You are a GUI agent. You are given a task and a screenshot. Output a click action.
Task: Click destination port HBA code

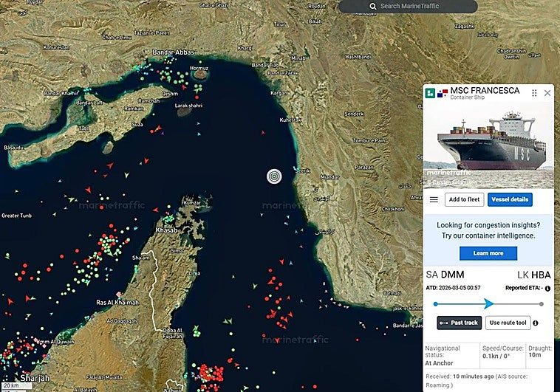[541, 275]
